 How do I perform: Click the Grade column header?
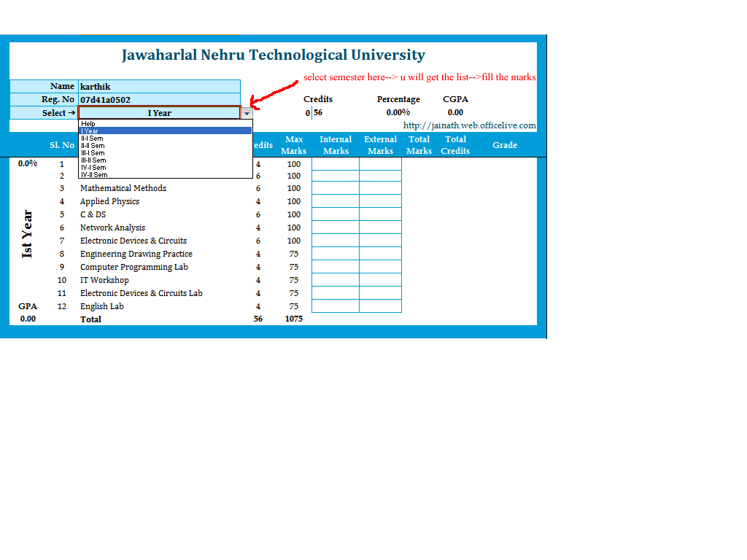click(x=505, y=144)
